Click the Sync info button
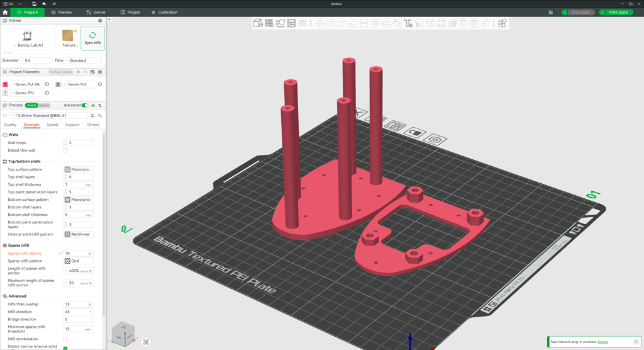This screenshot has height=350, width=644. (92, 38)
